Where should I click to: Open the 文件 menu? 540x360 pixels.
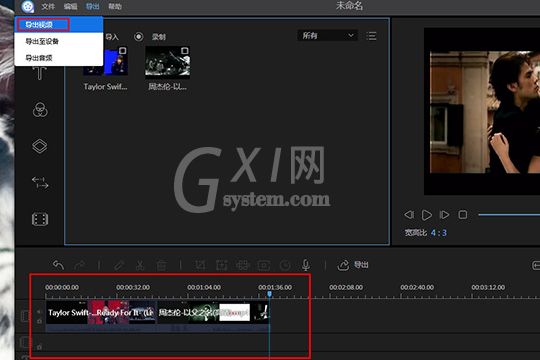(x=48, y=6)
